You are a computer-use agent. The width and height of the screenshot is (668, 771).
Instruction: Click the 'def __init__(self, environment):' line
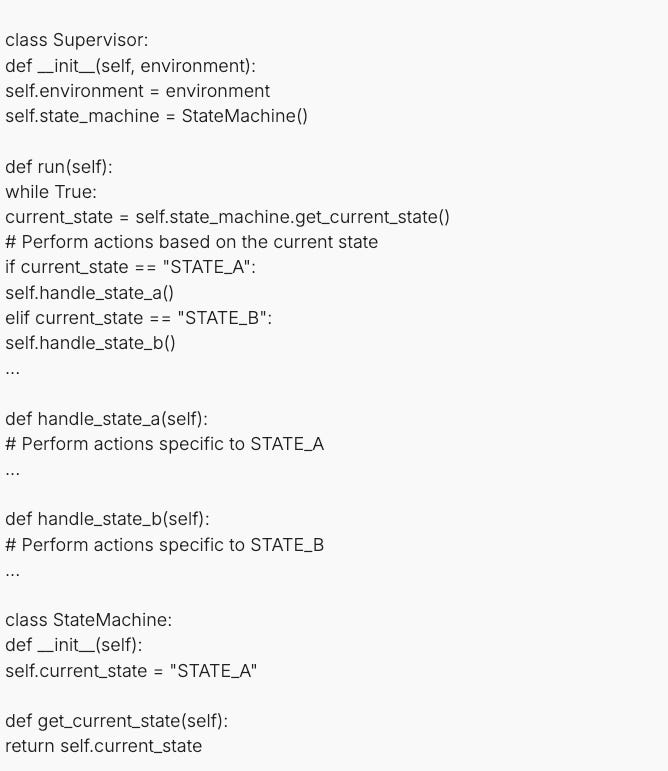(131, 65)
